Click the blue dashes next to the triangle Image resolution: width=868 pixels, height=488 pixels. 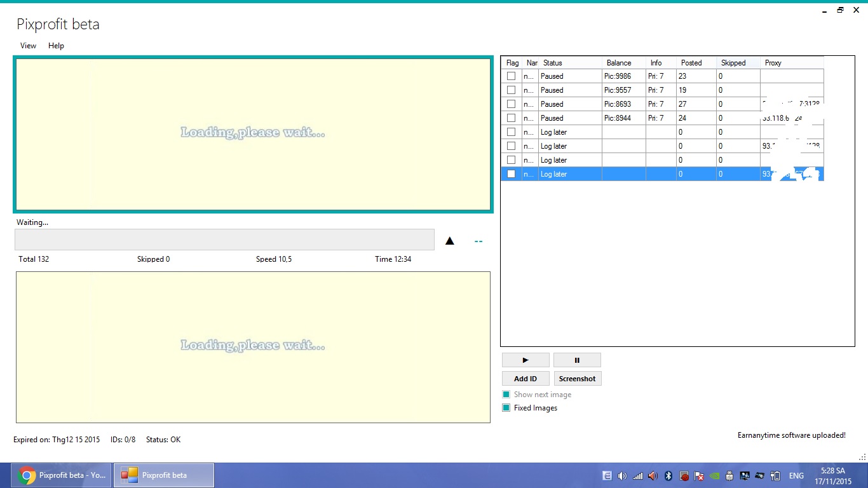coord(478,241)
